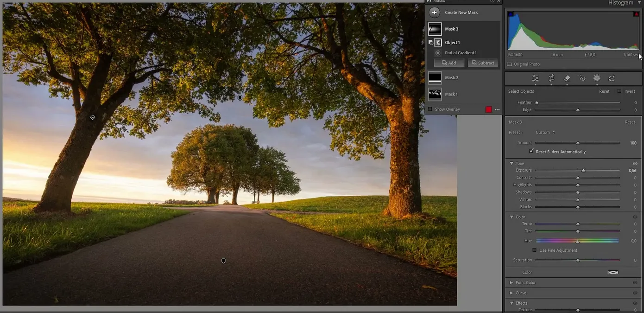
Task: Expand the Point Color section
Action: [511, 283]
